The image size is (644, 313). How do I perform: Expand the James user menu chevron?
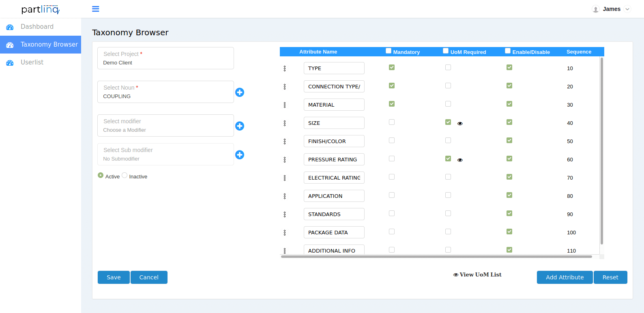[x=627, y=9]
